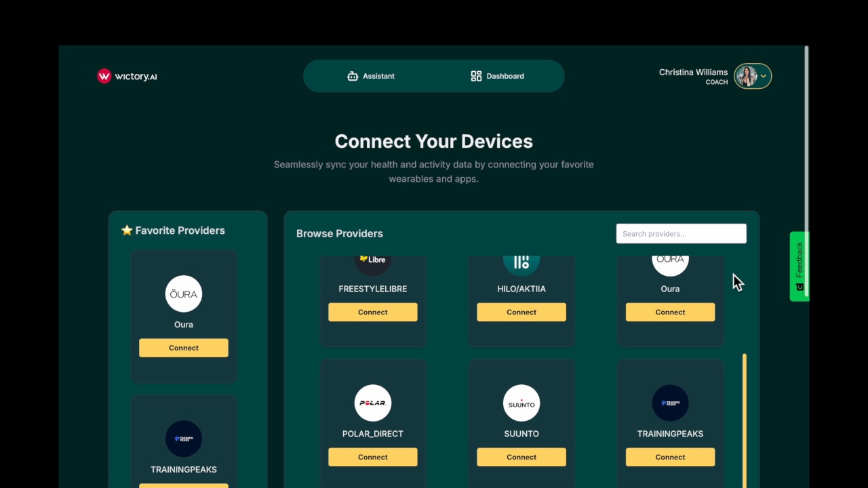This screenshot has height=488, width=868.
Task: Click the Favorite Providers heading
Action: pos(180,230)
